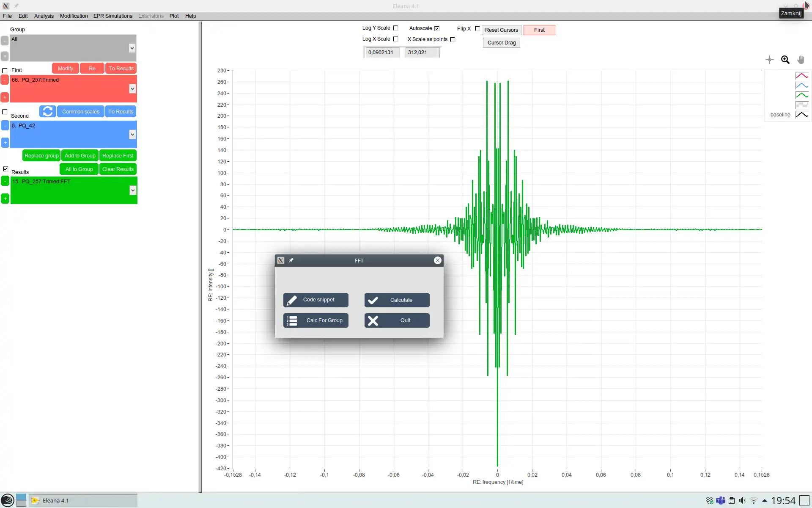Click the frequency input field value

[x=381, y=52]
